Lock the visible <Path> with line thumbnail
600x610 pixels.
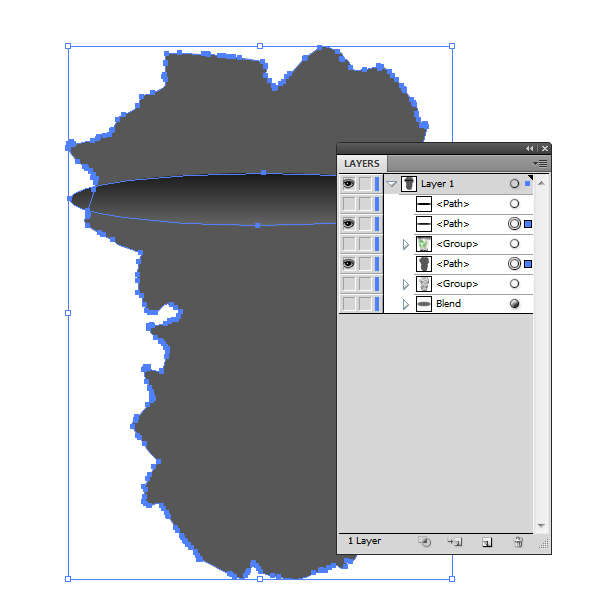pyautogui.click(x=365, y=224)
